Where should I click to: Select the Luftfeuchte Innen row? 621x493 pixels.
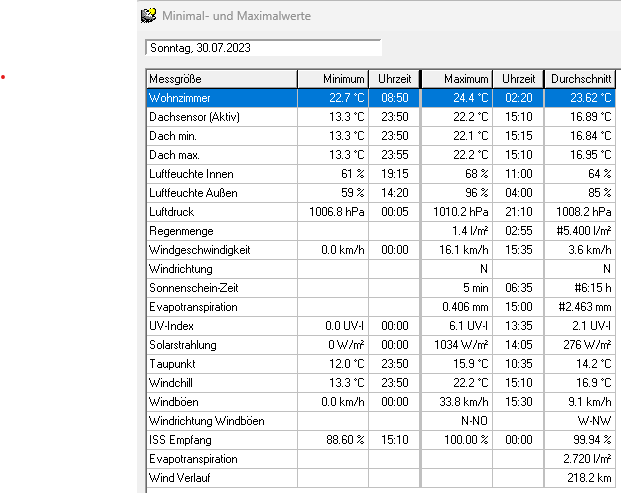tap(221, 174)
